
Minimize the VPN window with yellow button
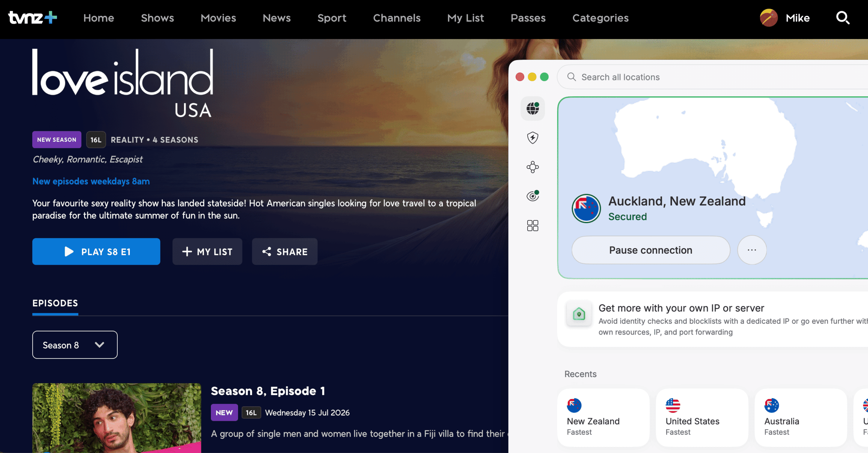pyautogui.click(x=532, y=77)
